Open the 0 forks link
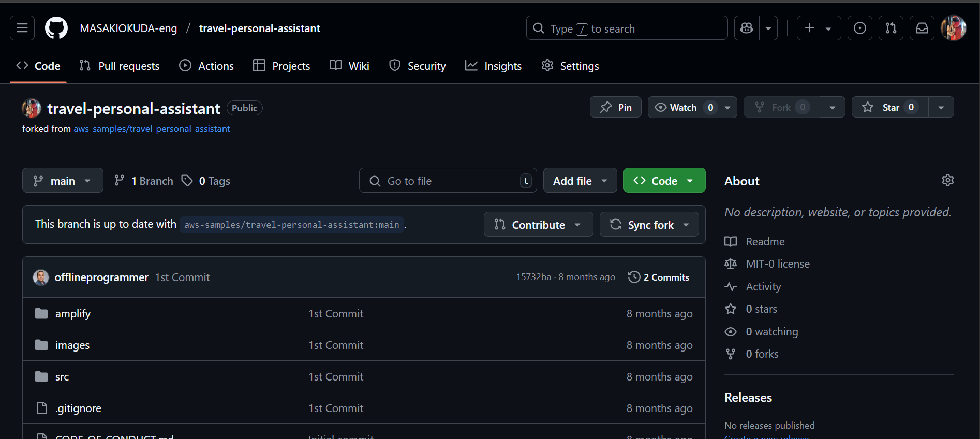This screenshot has height=439, width=980. click(751, 354)
